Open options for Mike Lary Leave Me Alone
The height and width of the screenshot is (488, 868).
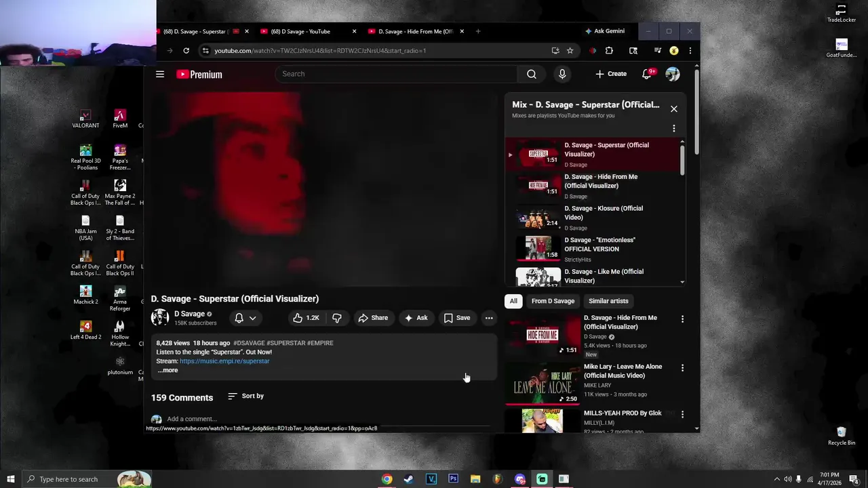coord(683,368)
